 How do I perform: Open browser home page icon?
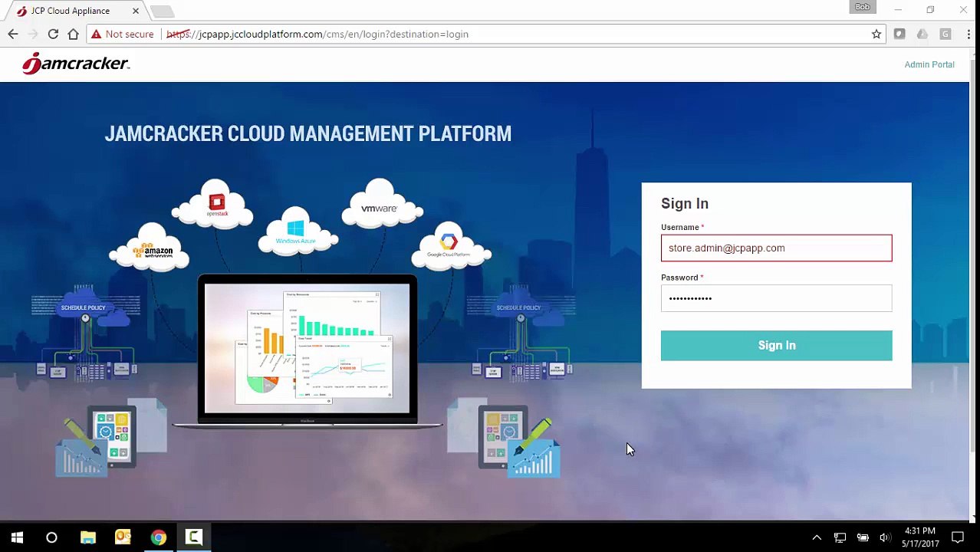tap(73, 34)
